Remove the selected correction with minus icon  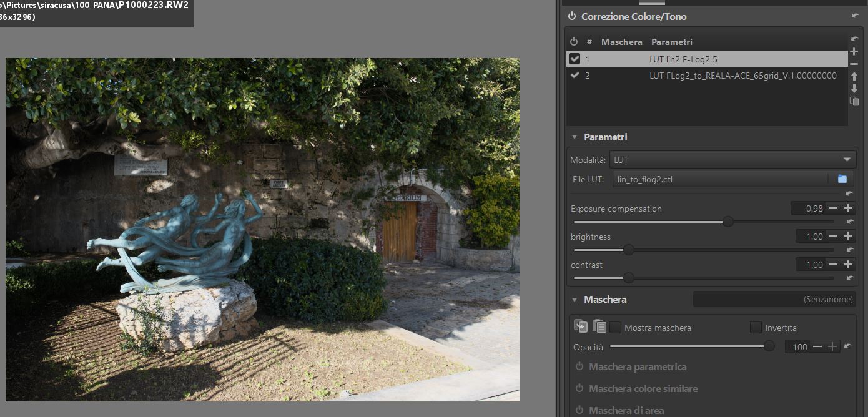coord(854,64)
